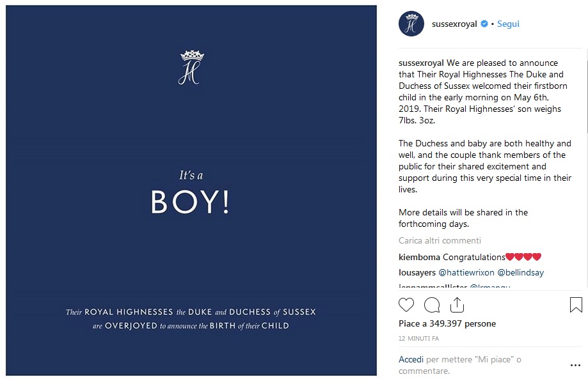Click the blue verified badge beside sussexroyal
588x379 pixels.
point(484,23)
